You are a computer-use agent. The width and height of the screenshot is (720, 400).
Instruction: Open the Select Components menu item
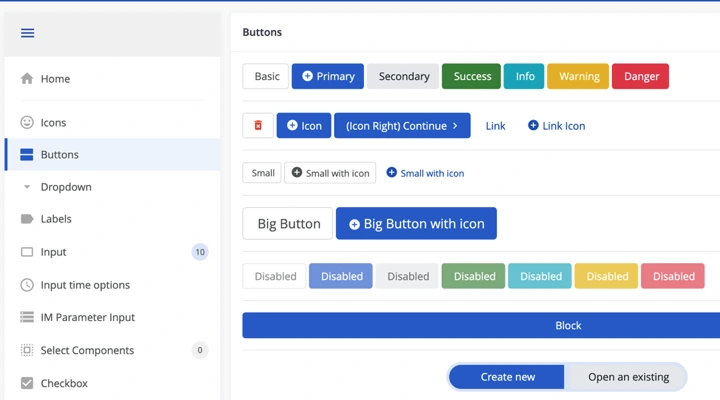coord(112,350)
